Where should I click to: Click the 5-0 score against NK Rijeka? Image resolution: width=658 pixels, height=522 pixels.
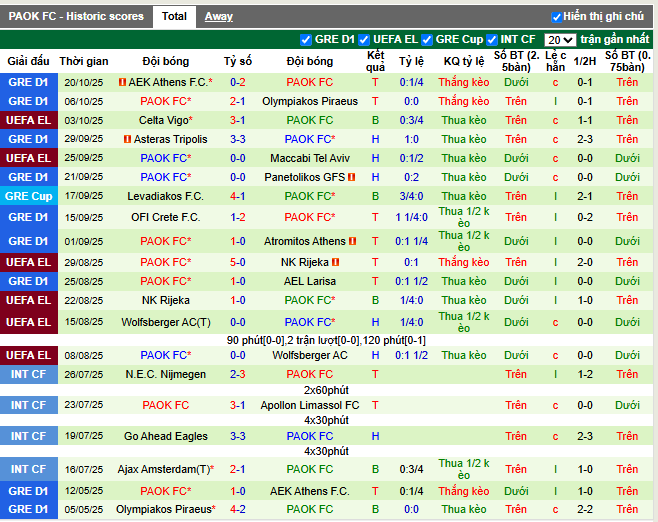tap(237, 262)
